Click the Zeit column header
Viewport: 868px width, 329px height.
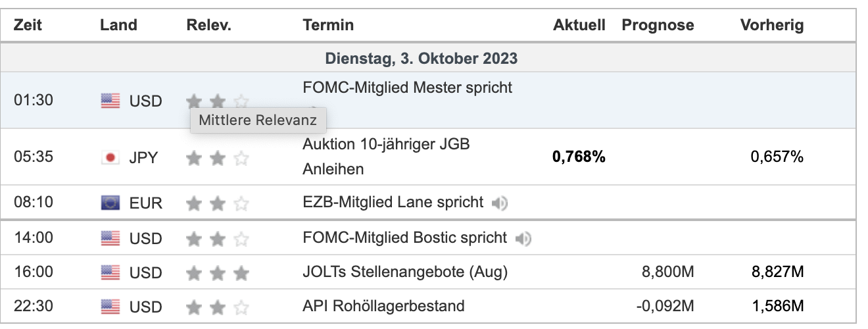pos(28,25)
